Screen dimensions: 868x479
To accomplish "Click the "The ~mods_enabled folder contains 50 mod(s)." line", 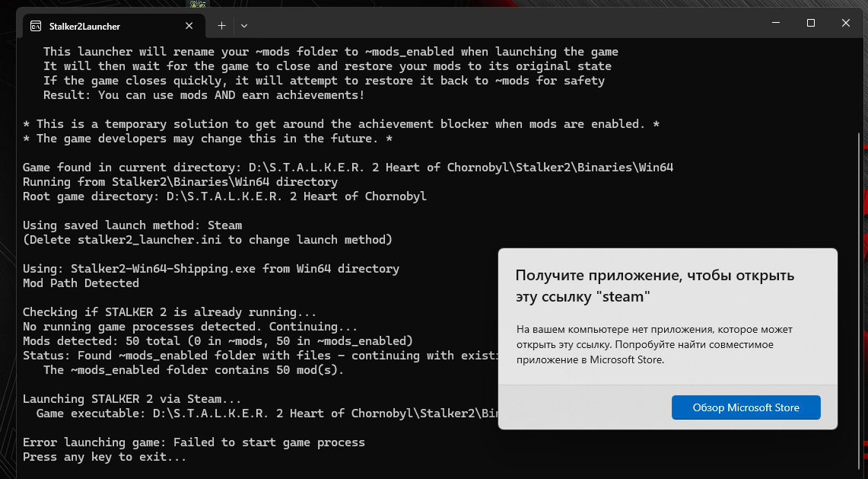I will pyautogui.click(x=194, y=370).
